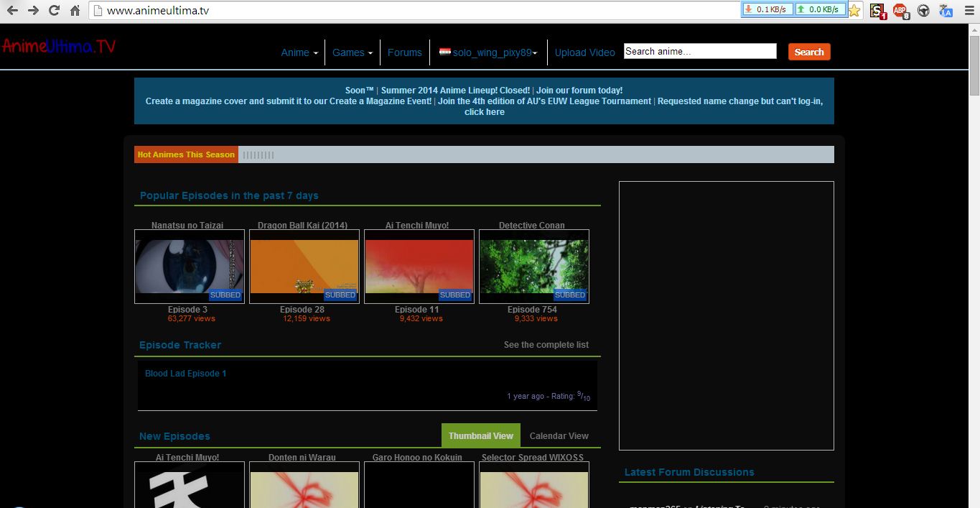Click the Search anime input field
The width and height of the screenshot is (980, 508).
(699, 51)
